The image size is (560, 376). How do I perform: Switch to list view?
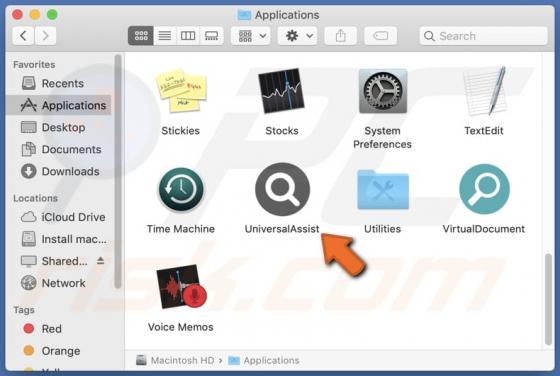[165, 36]
